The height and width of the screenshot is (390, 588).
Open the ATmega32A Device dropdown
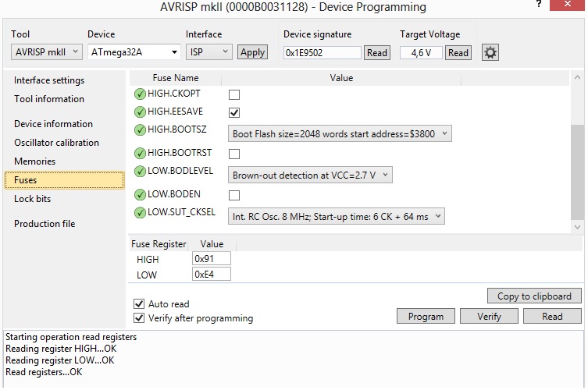(x=134, y=52)
